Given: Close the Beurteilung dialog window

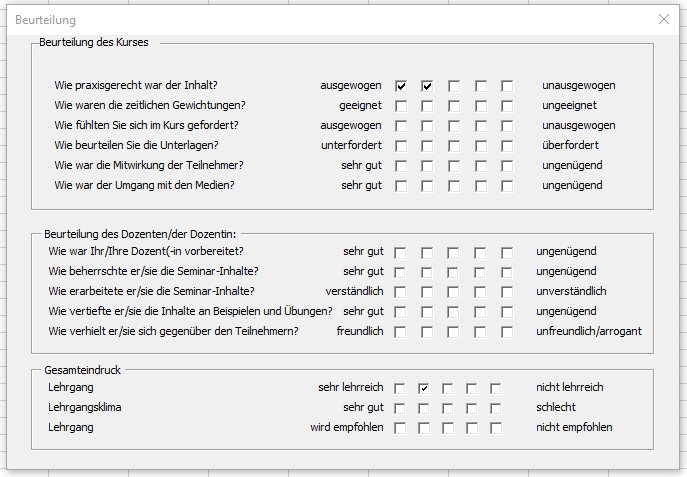Looking at the screenshot, I should [664, 19].
